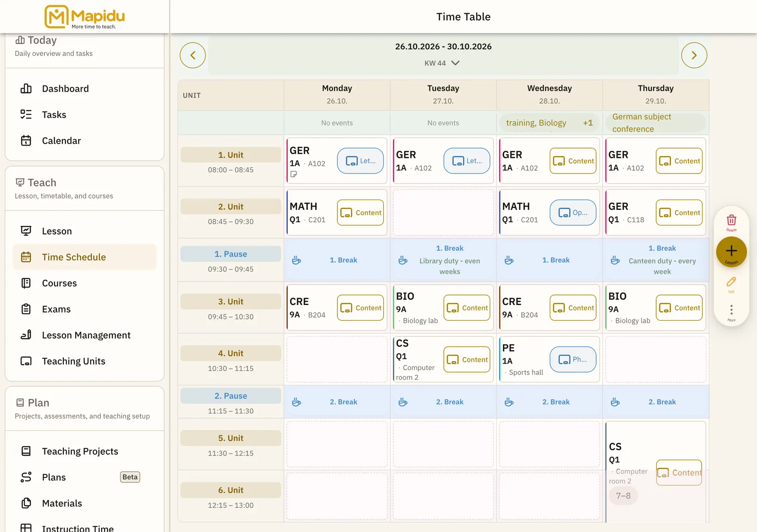This screenshot has width=757, height=532.
Task: Go to the next week arrow
Action: click(694, 55)
